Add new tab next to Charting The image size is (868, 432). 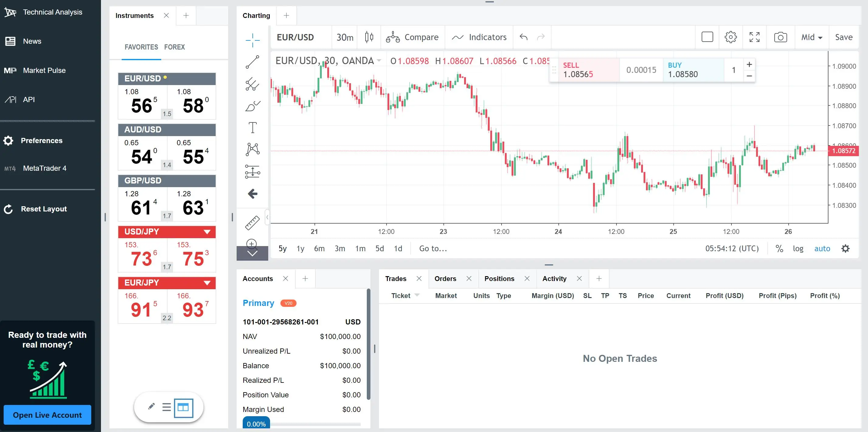click(x=286, y=15)
